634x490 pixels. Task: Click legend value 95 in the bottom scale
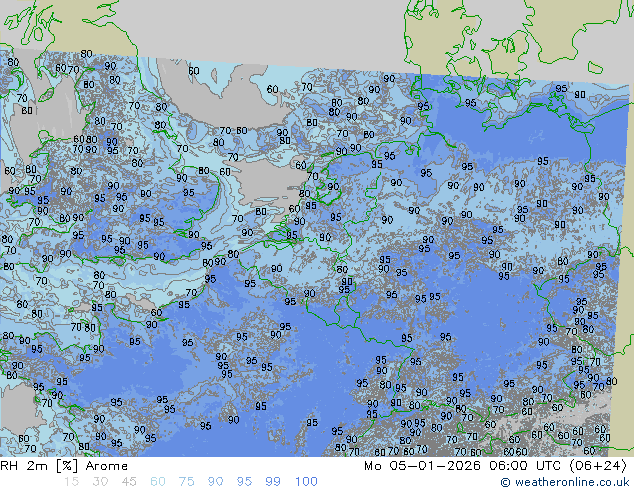[x=244, y=482]
